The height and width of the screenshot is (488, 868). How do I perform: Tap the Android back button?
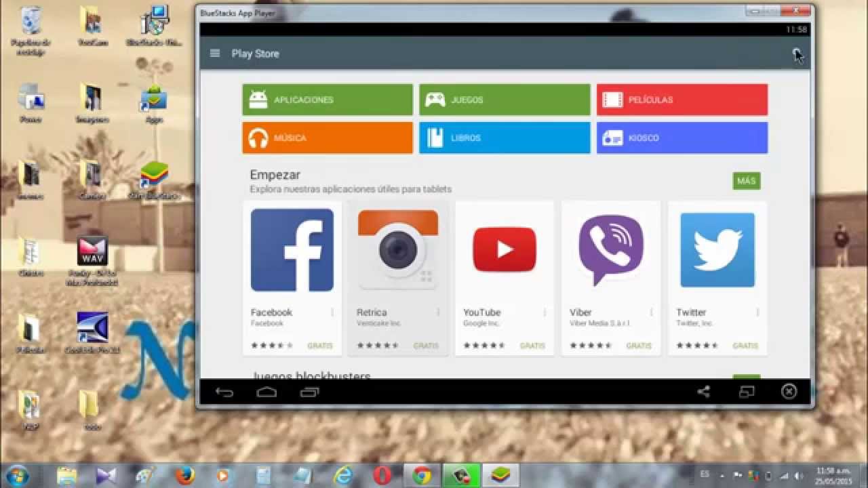(224, 392)
